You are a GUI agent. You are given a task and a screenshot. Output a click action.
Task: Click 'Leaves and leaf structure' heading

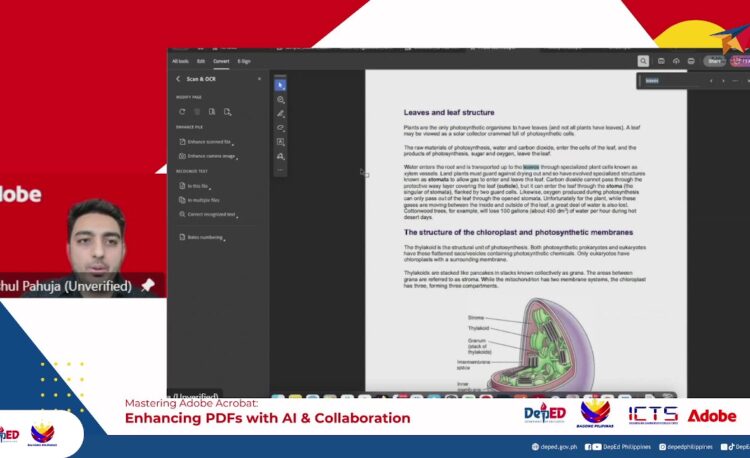pos(449,112)
